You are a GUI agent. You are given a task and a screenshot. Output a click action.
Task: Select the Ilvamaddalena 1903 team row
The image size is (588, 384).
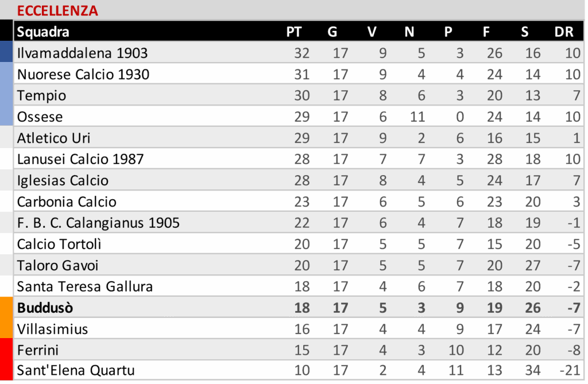click(x=82, y=53)
